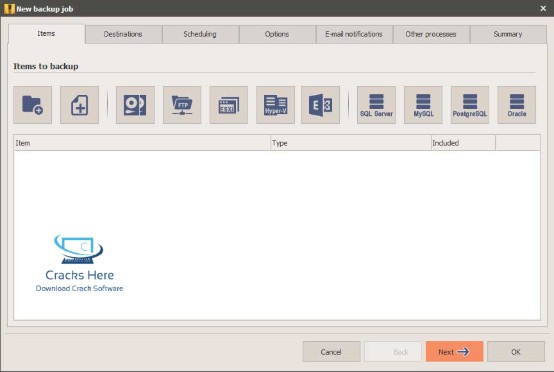This screenshot has height=372, width=554.
Task: Add a Hyper-V backup item
Action: coord(275,105)
